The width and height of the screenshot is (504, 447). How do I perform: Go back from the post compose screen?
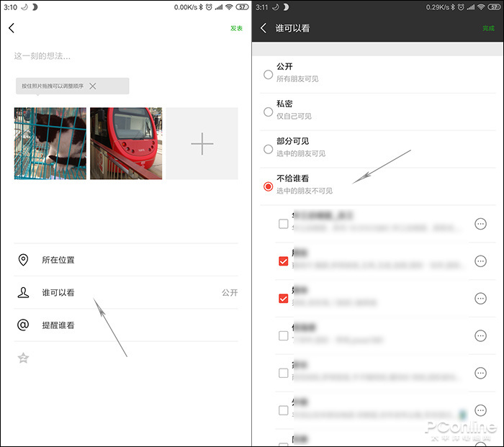(12, 28)
